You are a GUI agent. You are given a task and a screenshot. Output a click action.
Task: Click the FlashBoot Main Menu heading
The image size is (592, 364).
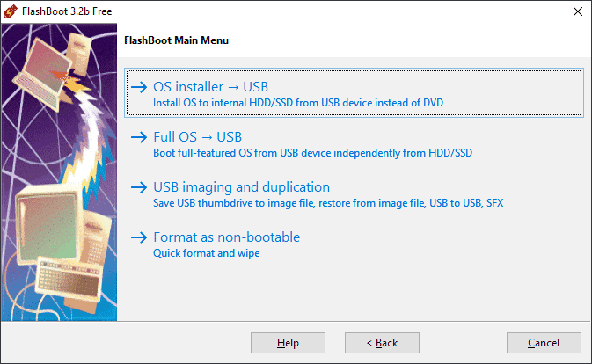pyautogui.click(x=176, y=40)
